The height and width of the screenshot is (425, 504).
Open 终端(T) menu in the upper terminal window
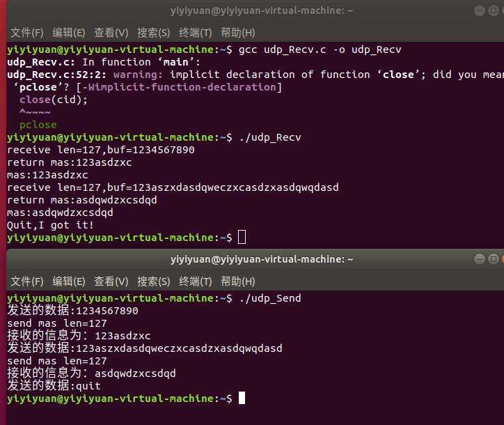196,33
